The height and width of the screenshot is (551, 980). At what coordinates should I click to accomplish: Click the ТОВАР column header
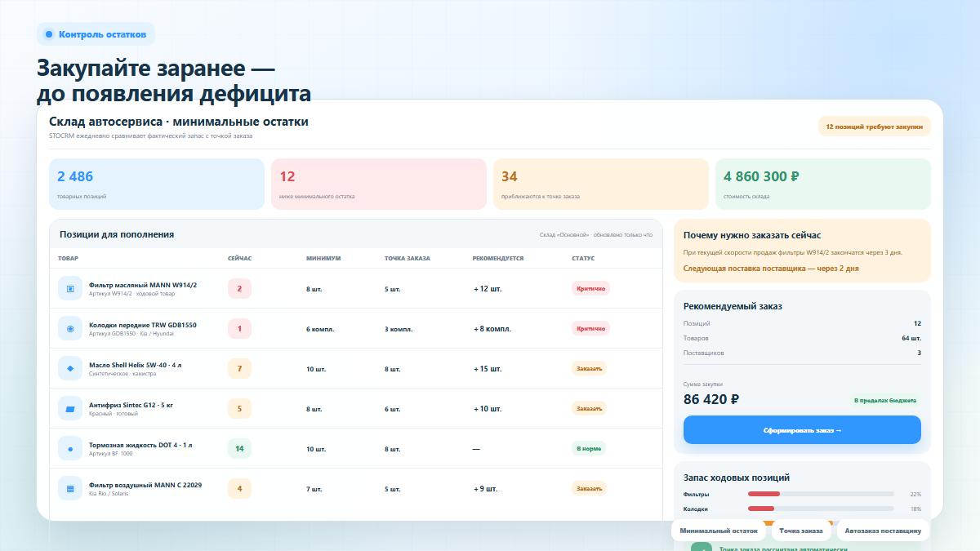point(68,258)
